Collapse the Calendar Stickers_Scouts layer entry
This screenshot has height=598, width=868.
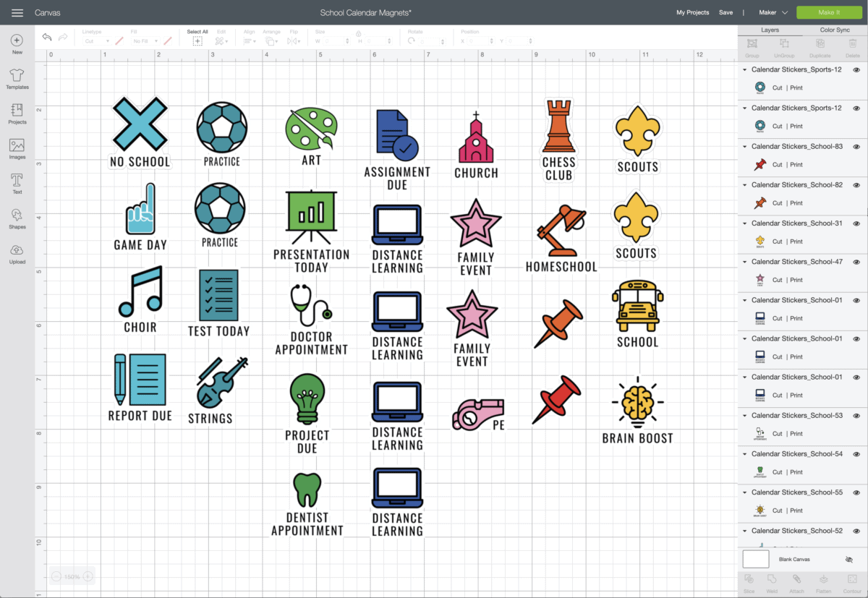click(745, 223)
